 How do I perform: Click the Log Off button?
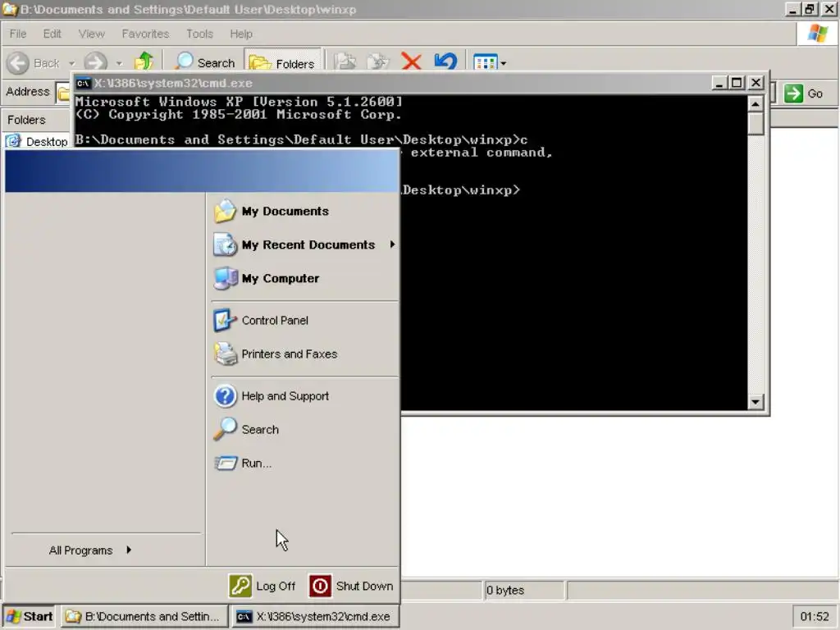pos(262,586)
